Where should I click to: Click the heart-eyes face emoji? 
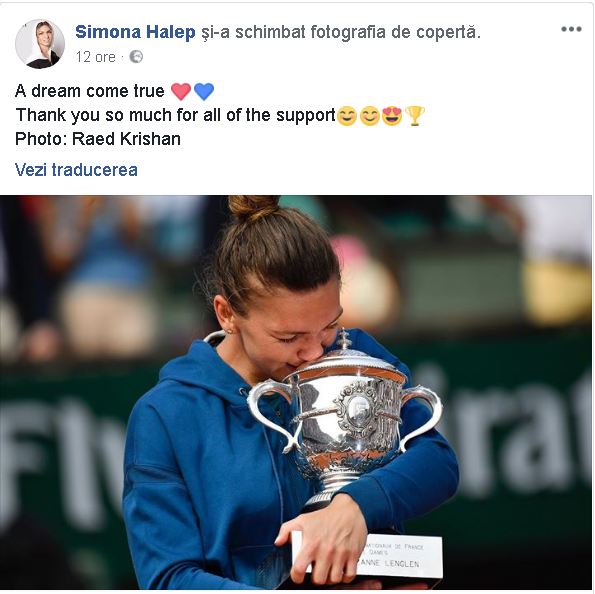392,116
